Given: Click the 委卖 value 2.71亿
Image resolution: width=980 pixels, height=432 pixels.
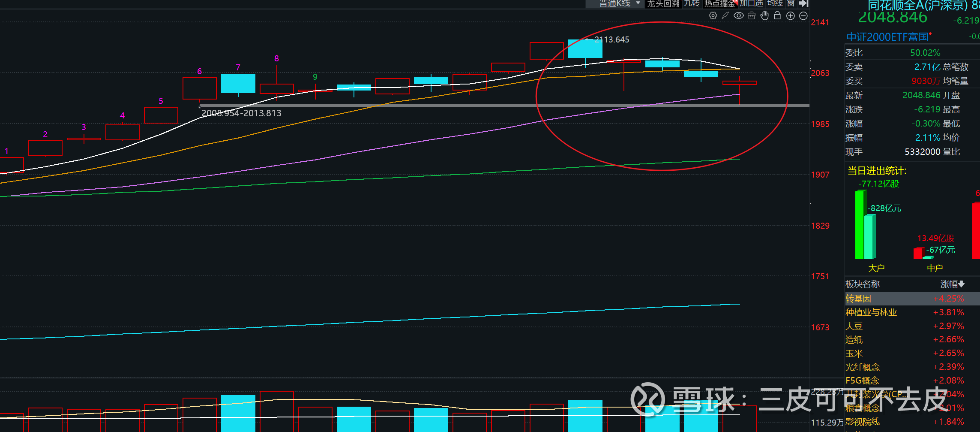Looking at the screenshot, I should click(927, 67).
